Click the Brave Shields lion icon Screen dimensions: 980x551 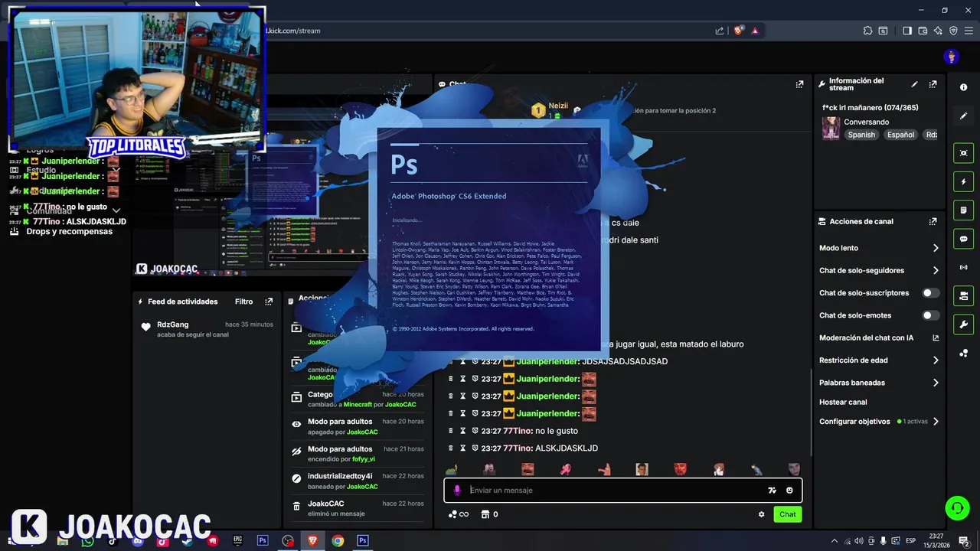(x=738, y=31)
